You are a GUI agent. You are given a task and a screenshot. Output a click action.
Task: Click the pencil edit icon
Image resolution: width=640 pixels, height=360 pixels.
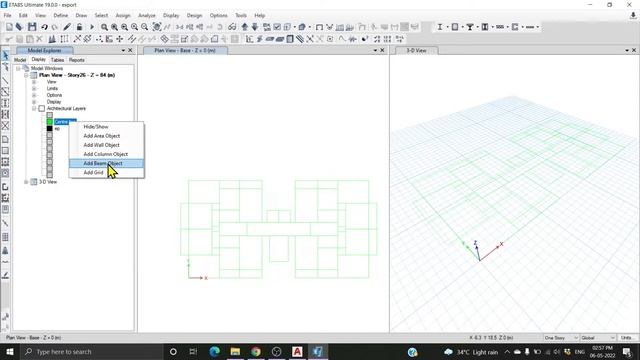(67, 27)
